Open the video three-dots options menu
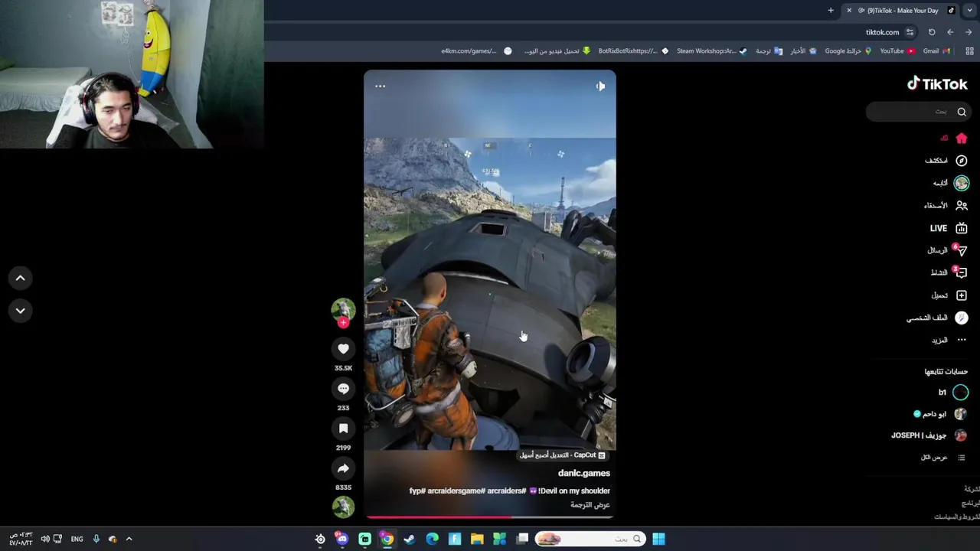 [x=380, y=86]
